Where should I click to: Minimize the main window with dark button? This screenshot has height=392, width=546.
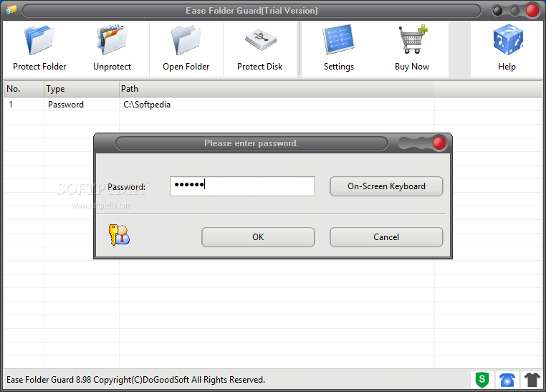[x=497, y=11]
